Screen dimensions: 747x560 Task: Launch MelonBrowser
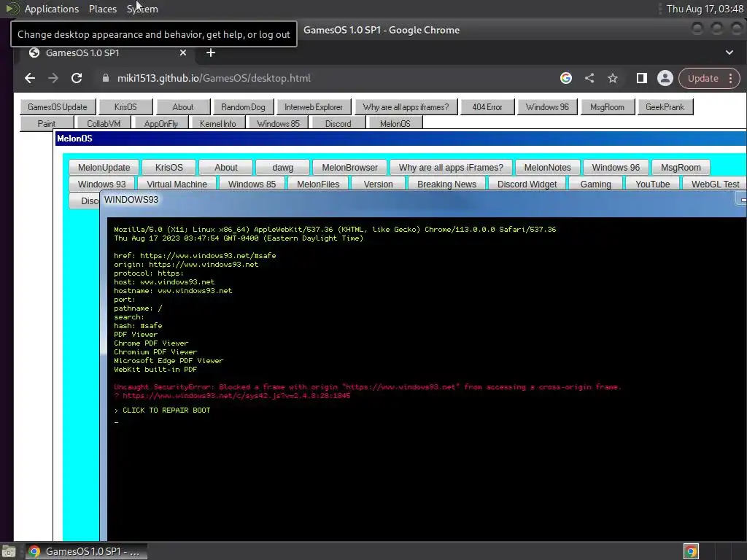click(x=349, y=168)
